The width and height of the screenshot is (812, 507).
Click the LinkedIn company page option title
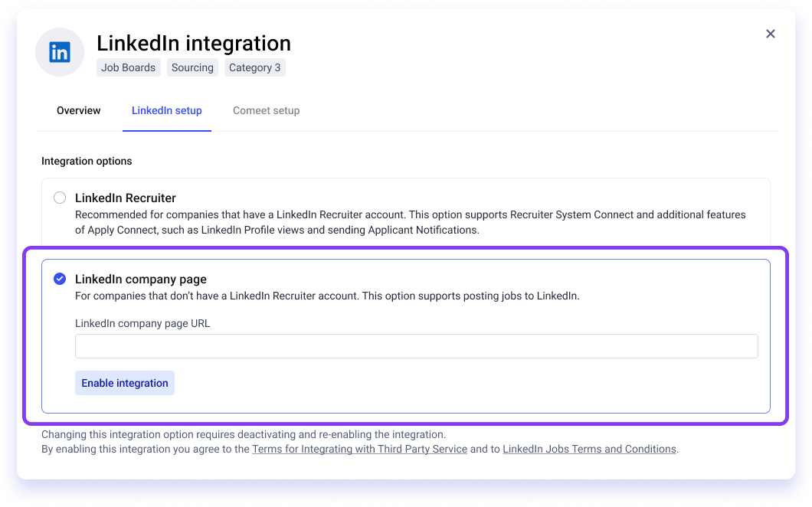pos(141,279)
